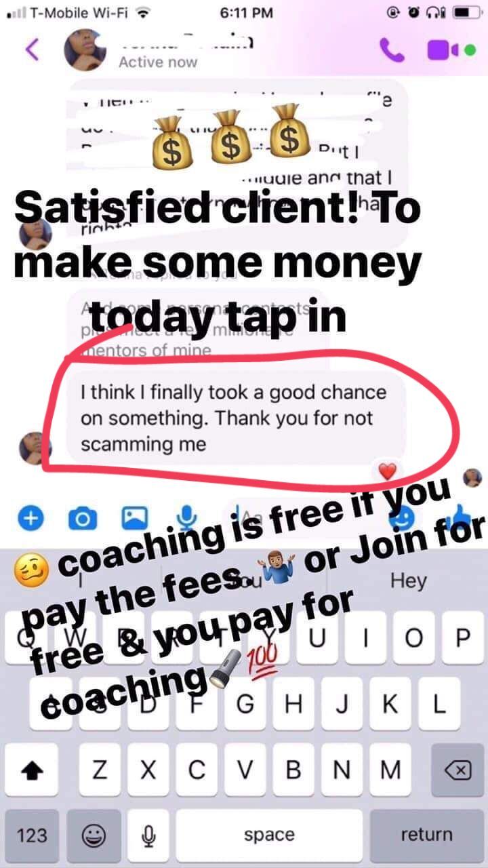Open emoji picker in message field

click(403, 519)
